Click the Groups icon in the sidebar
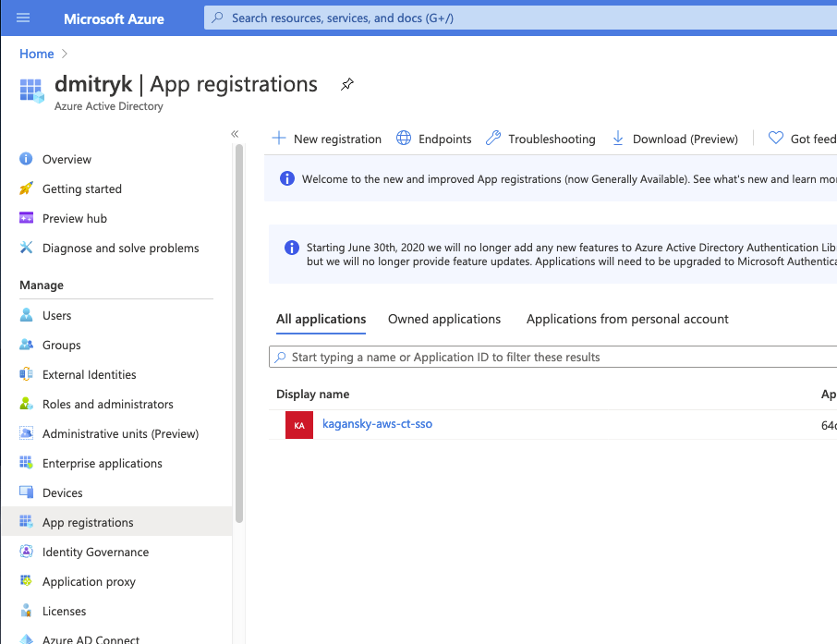This screenshot has height=644, width=837. 26,345
